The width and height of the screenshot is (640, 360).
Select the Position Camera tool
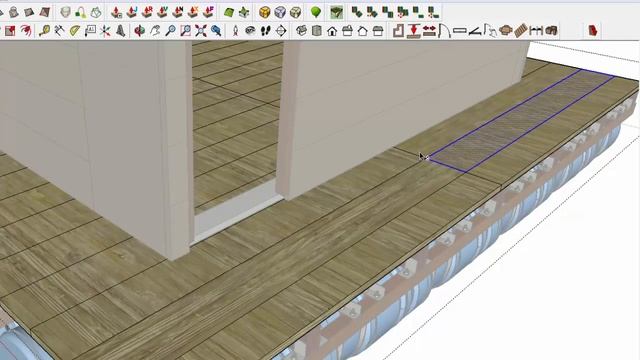click(235, 31)
